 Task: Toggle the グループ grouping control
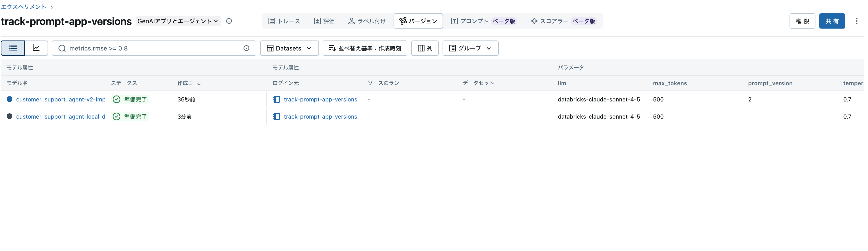click(x=470, y=48)
